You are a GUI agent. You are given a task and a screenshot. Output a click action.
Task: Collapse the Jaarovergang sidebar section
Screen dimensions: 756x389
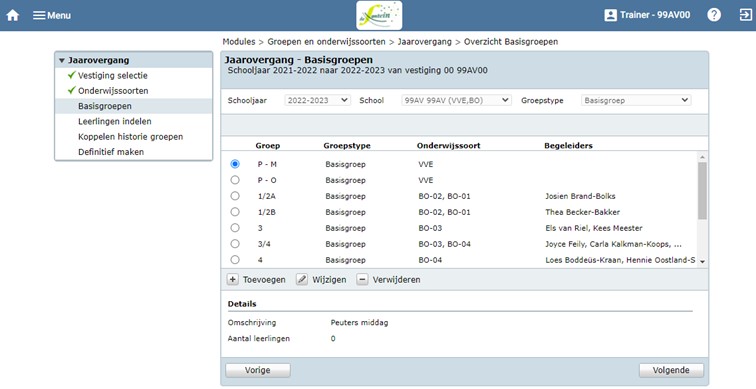[x=62, y=61]
